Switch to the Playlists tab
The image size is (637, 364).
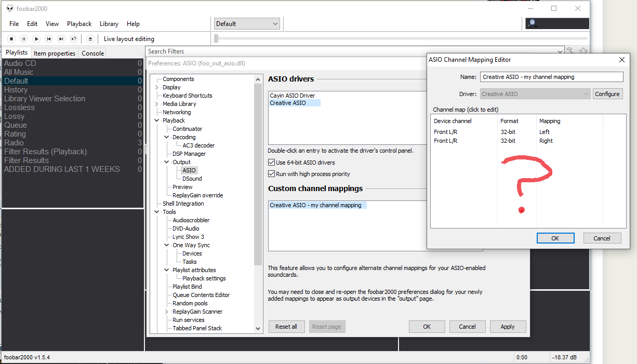coord(17,52)
